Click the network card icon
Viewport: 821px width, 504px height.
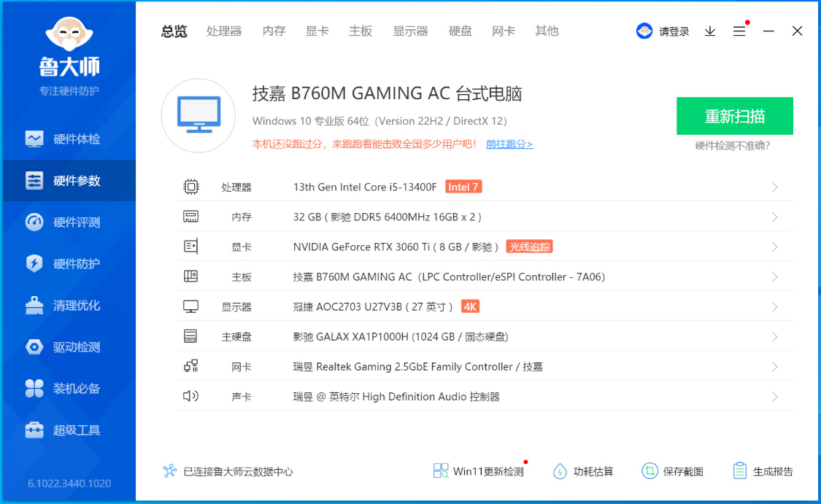[191, 366]
